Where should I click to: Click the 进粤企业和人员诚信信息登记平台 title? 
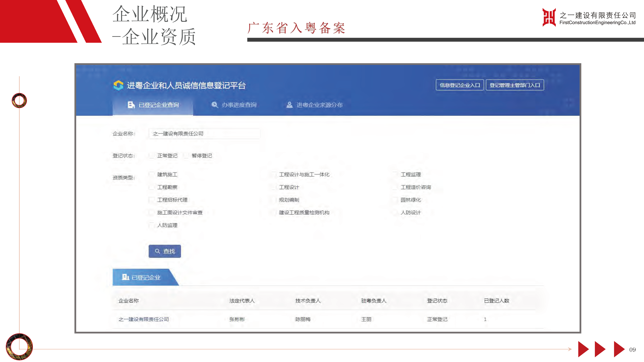coord(186,85)
